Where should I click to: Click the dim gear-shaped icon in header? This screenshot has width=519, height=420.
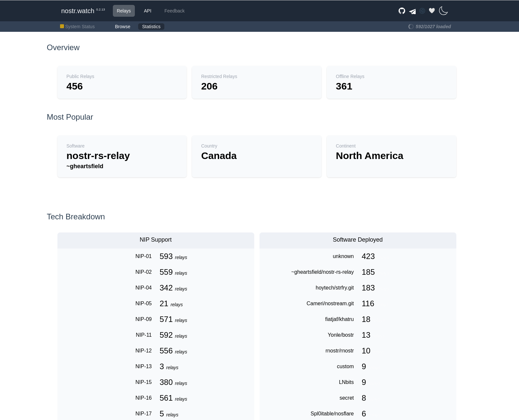pyautogui.click(x=422, y=11)
